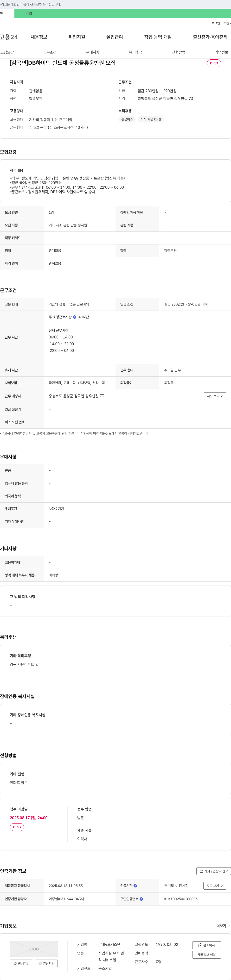The image size is (231, 980).
Task: Click 비희망 in 병역 대체 복무자 row
Action: coord(53,575)
